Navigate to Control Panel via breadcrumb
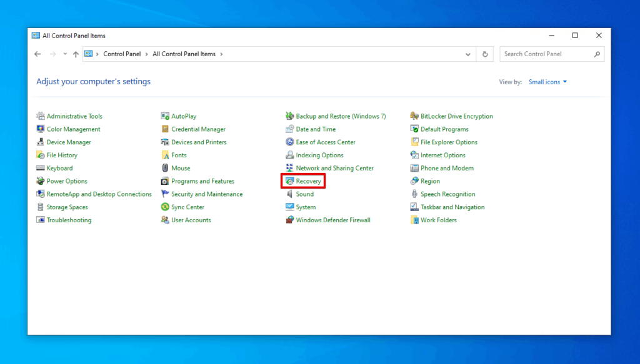 pyautogui.click(x=122, y=54)
